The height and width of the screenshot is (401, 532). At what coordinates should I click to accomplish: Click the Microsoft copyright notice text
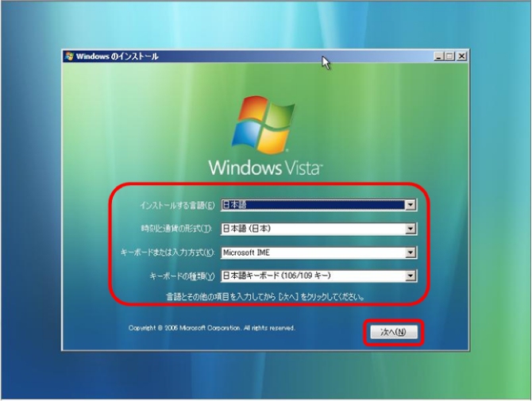tap(213, 328)
